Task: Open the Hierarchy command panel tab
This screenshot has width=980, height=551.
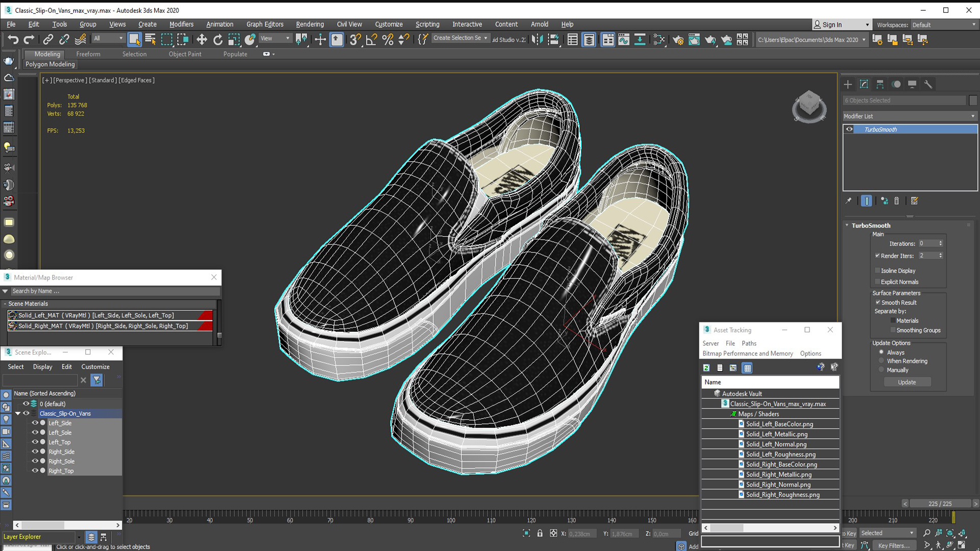Action: click(880, 84)
